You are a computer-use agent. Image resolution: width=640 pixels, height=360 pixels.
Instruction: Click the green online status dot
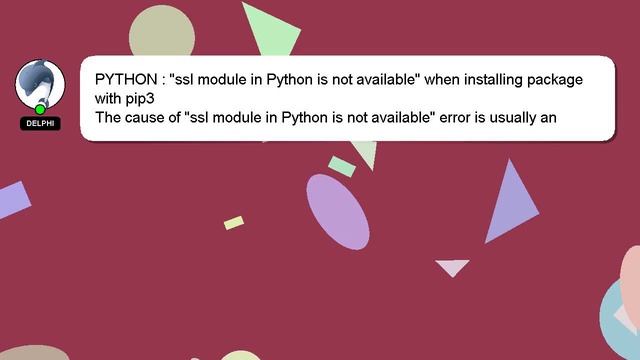[x=40, y=109]
